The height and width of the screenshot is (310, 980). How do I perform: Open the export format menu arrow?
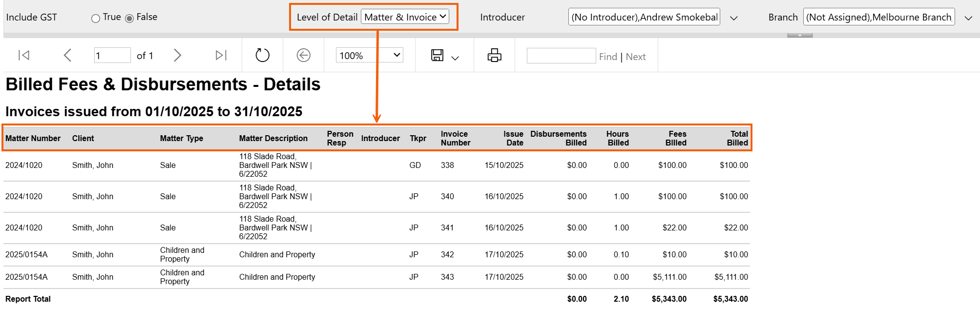(455, 58)
